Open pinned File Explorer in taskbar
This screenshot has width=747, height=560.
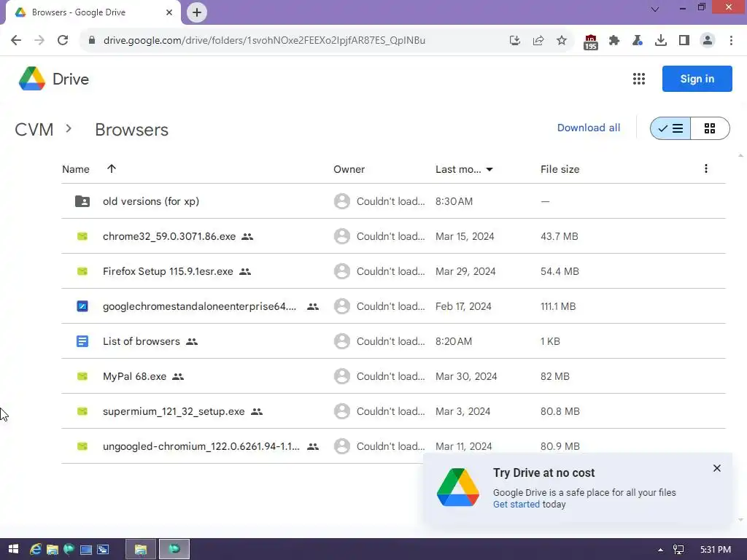(52, 549)
